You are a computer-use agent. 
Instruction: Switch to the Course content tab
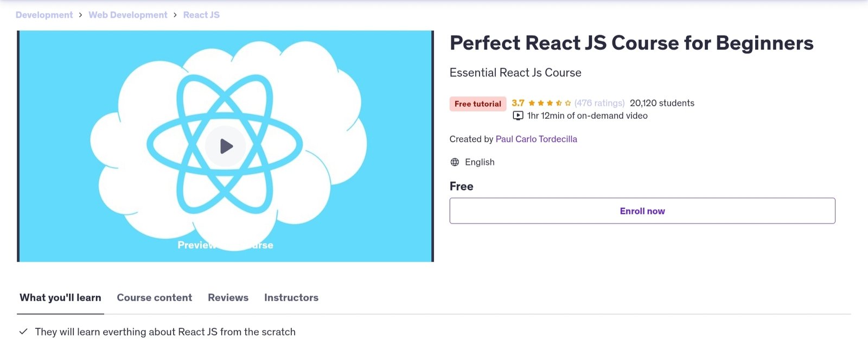[x=155, y=297]
